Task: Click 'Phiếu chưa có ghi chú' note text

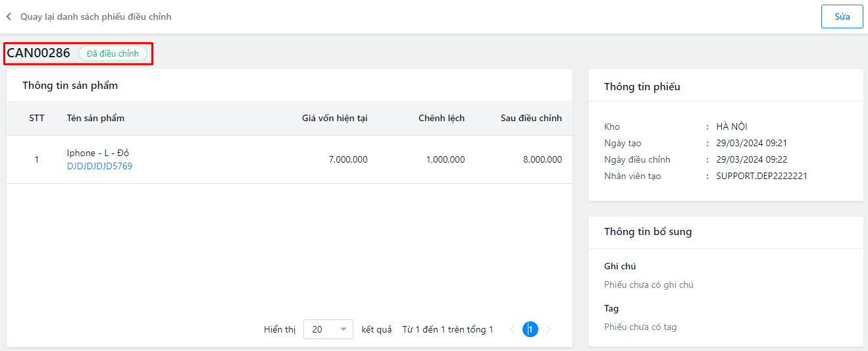Action: click(649, 285)
